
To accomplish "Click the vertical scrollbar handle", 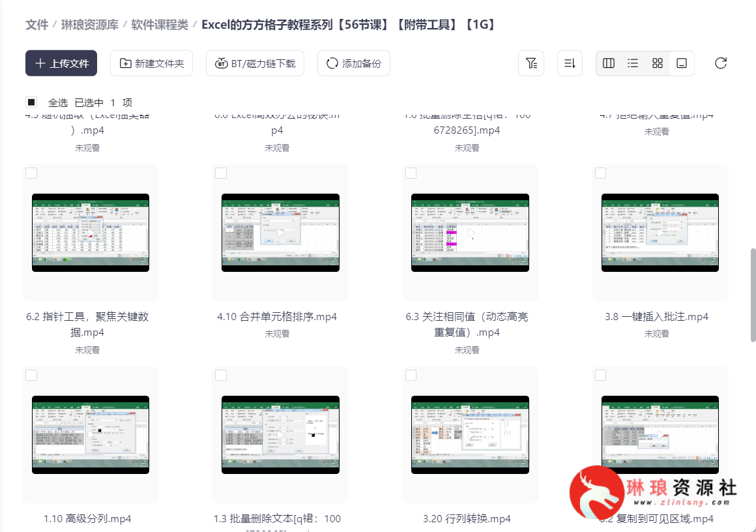I will (753, 295).
